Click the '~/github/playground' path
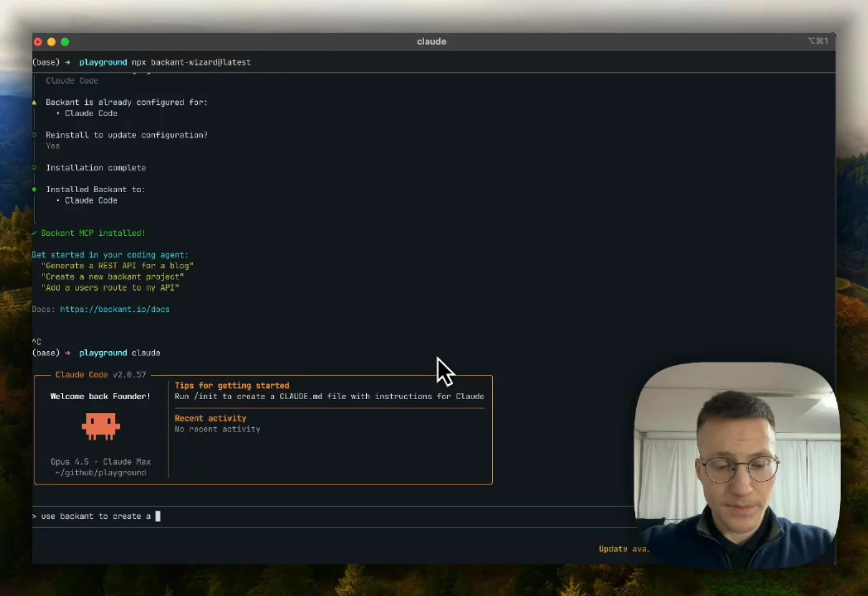This screenshot has width=868, height=596. pos(101,473)
